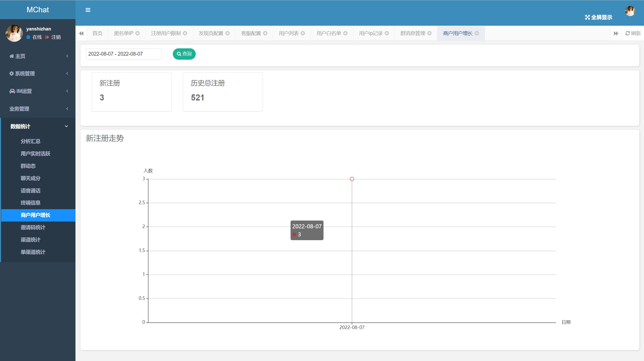
Task: Expand the 主页 sidebar menu
Action: point(38,56)
